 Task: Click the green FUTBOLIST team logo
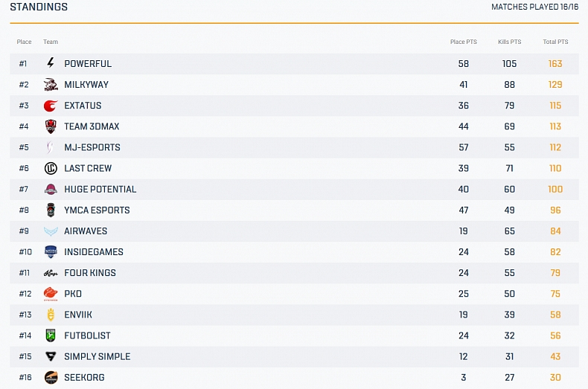[51, 335]
